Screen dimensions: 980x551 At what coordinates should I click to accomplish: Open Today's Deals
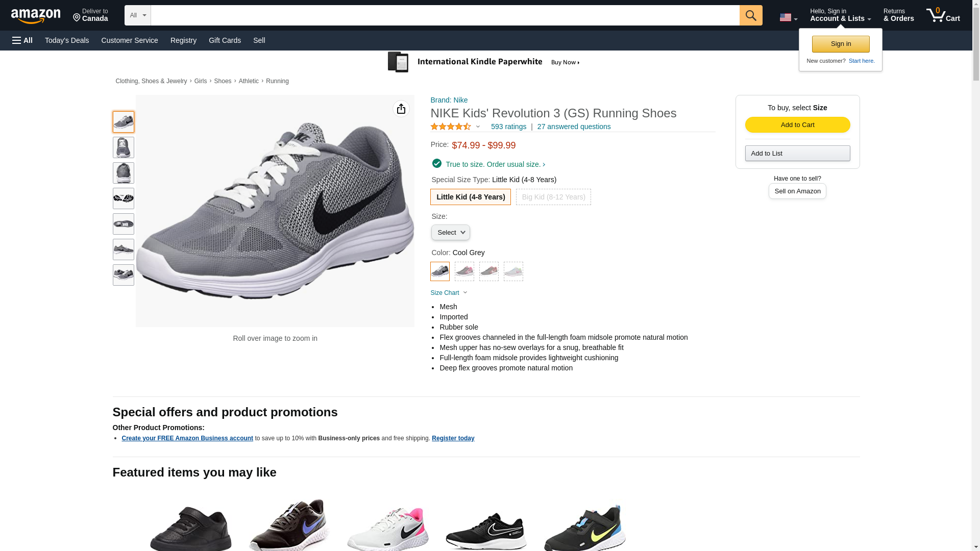pyautogui.click(x=67, y=40)
